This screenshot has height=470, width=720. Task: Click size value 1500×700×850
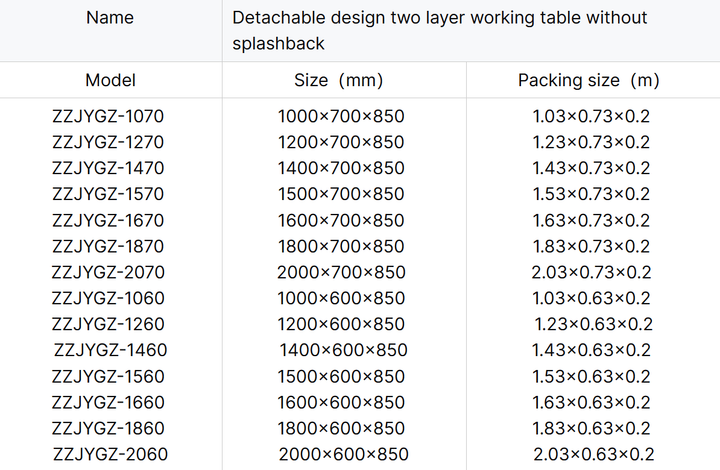[341, 194]
